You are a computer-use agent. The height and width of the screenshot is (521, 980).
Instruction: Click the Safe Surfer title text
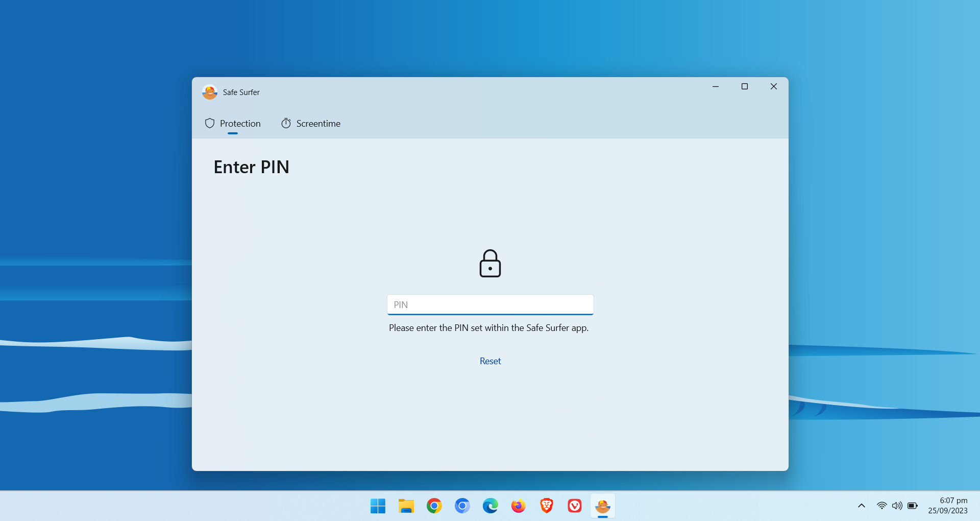pyautogui.click(x=241, y=92)
